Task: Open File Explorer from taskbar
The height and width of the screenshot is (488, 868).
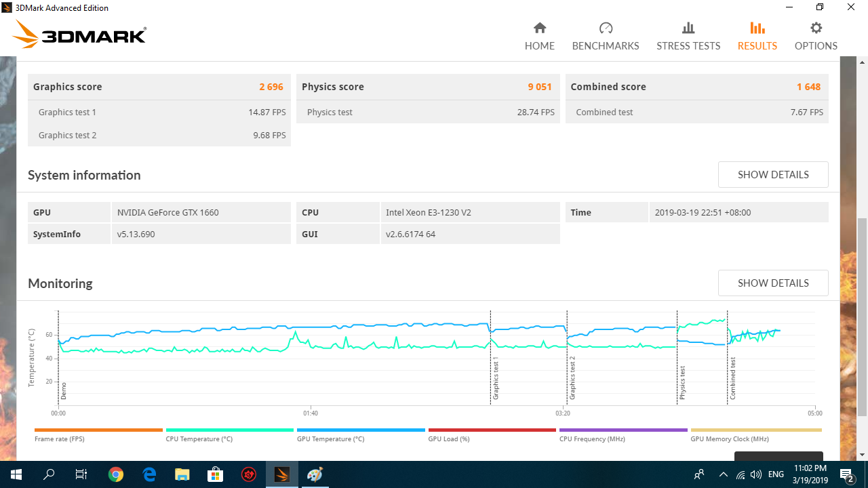Action: [x=182, y=474]
